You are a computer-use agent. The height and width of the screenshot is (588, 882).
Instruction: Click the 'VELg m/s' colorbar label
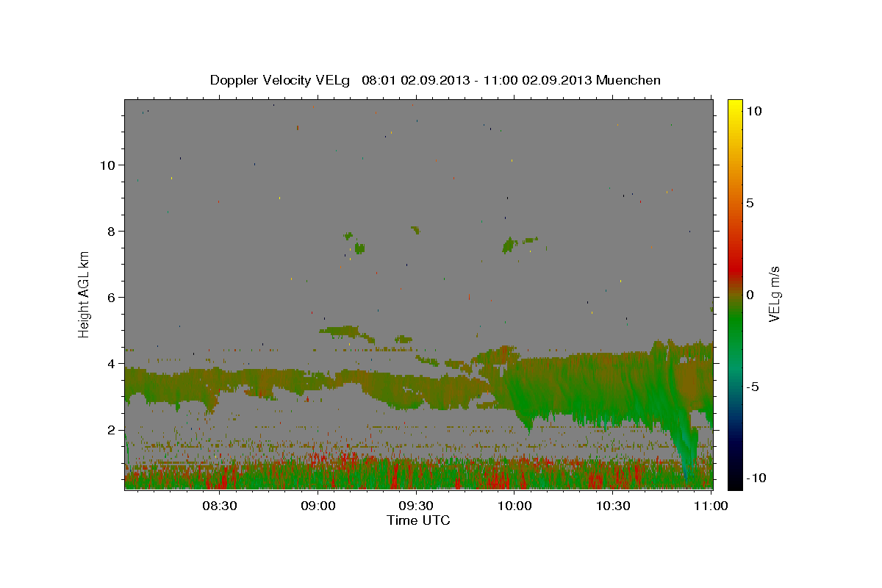[774, 294]
